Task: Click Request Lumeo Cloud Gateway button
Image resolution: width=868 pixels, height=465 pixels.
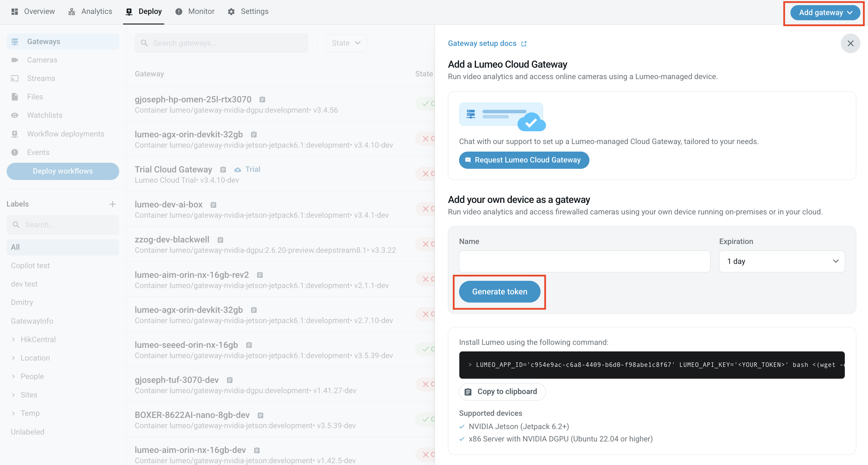Action: click(x=524, y=160)
